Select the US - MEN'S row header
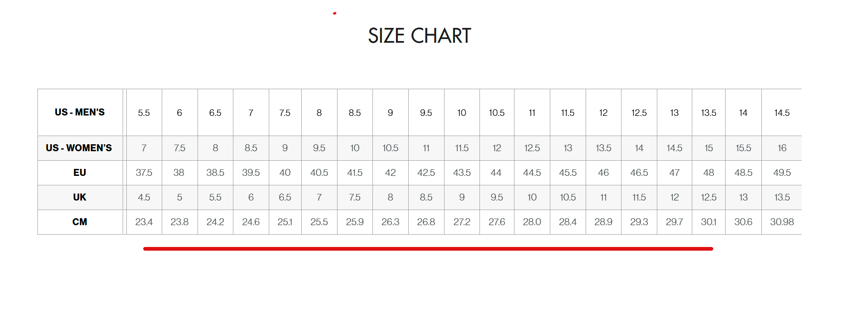The height and width of the screenshot is (316, 868). tap(80, 112)
